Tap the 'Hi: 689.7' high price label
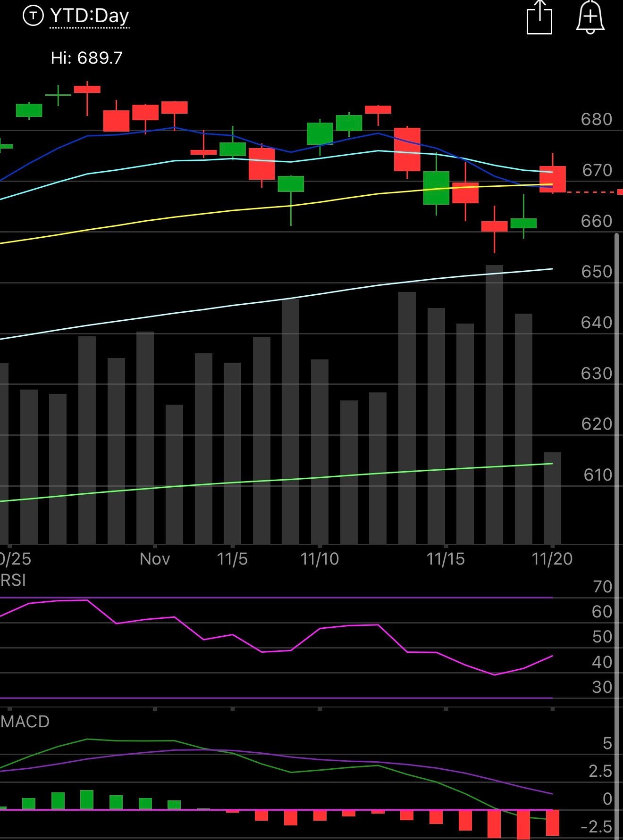Viewport: 623px width, 840px height. pyautogui.click(x=86, y=58)
